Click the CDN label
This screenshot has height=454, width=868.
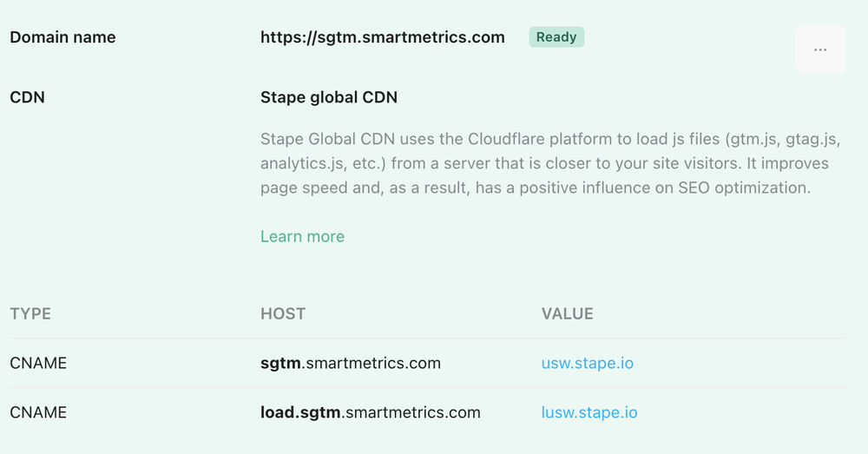pyautogui.click(x=27, y=97)
